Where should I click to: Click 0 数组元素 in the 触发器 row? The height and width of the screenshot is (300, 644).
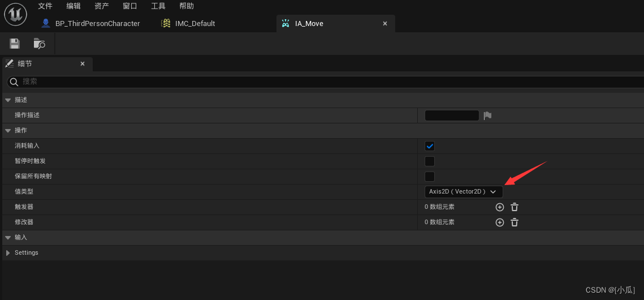click(x=439, y=207)
